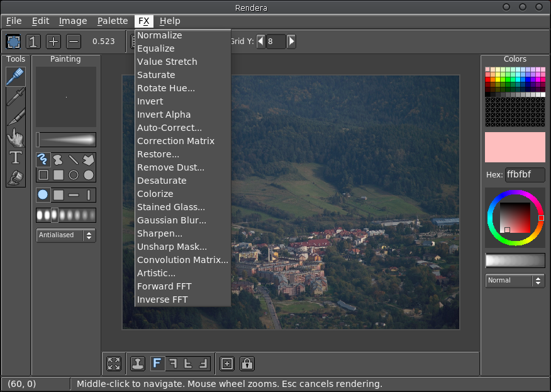Image resolution: width=551 pixels, height=392 pixels.
Task: Increase Grid Y with right arrow
Action: point(291,42)
